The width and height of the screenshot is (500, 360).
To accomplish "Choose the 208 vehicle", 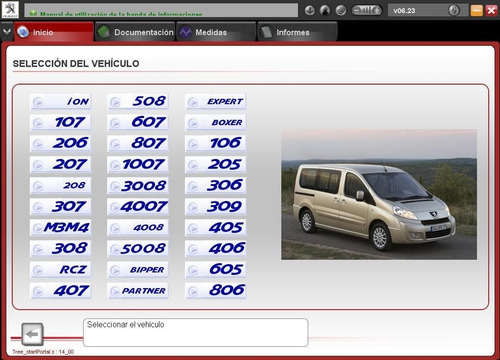I will tap(60, 186).
